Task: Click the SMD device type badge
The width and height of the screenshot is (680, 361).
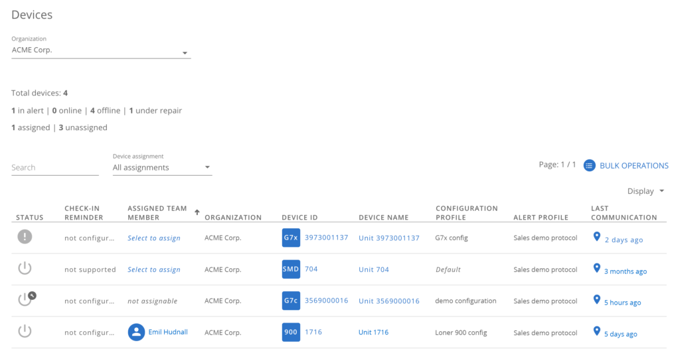Action: point(291,269)
